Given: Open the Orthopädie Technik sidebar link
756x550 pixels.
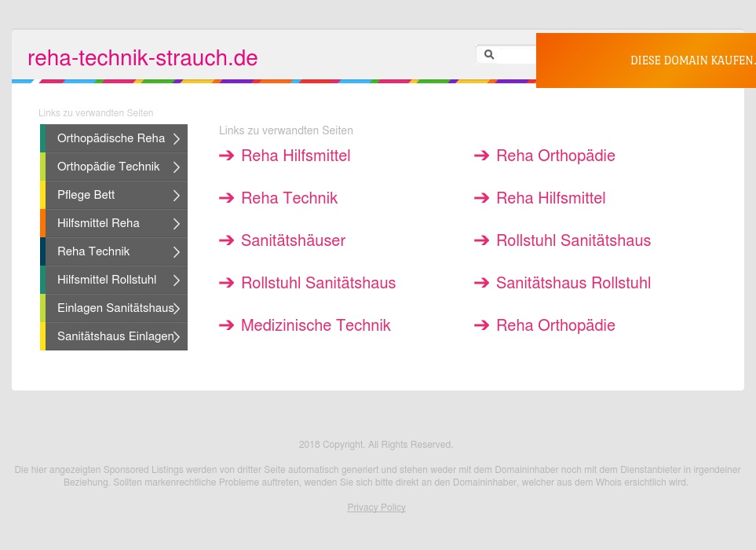Looking at the screenshot, I should [x=108, y=167].
